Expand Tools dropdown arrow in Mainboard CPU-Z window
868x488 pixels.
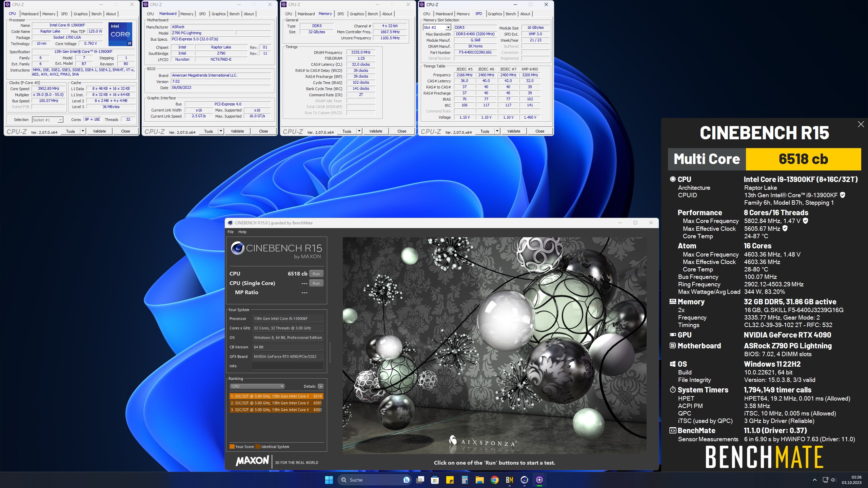[x=221, y=131]
